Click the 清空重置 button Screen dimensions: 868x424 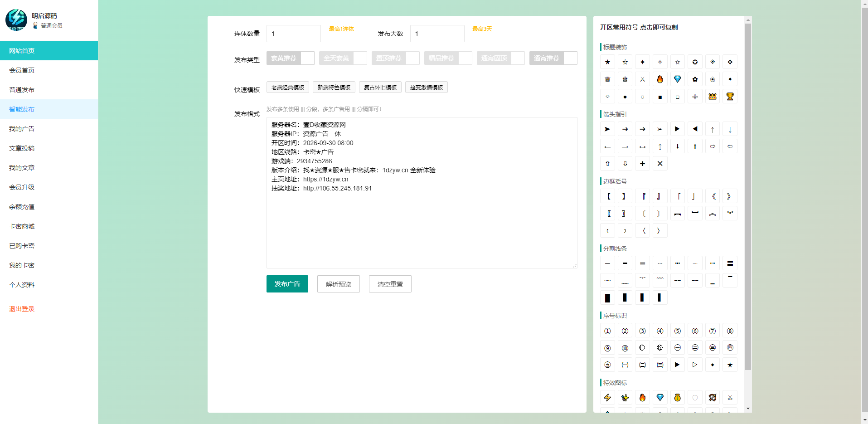click(x=390, y=284)
